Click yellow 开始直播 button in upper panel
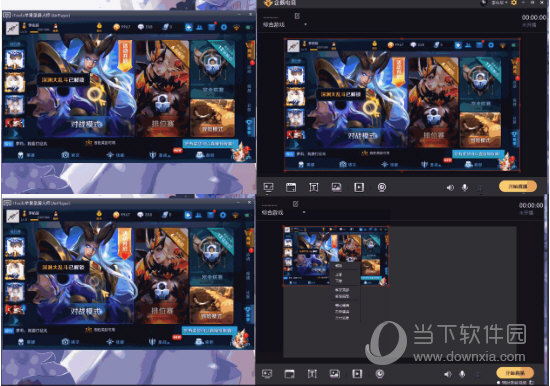This screenshot has width=550, height=386. (x=518, y=186)
